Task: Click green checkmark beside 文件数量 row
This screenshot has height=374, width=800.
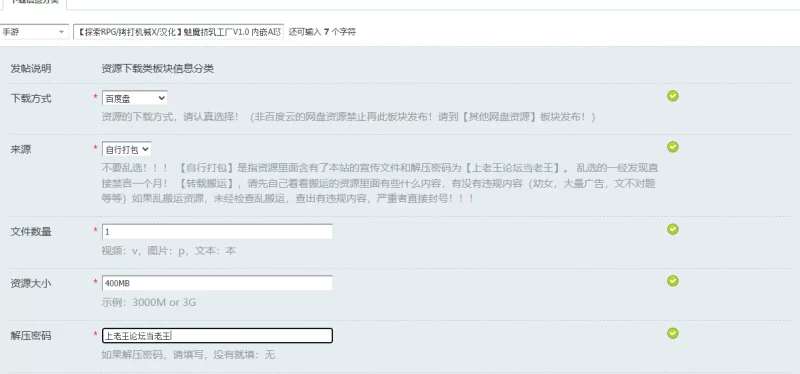Action: click(x=672, y=229)
